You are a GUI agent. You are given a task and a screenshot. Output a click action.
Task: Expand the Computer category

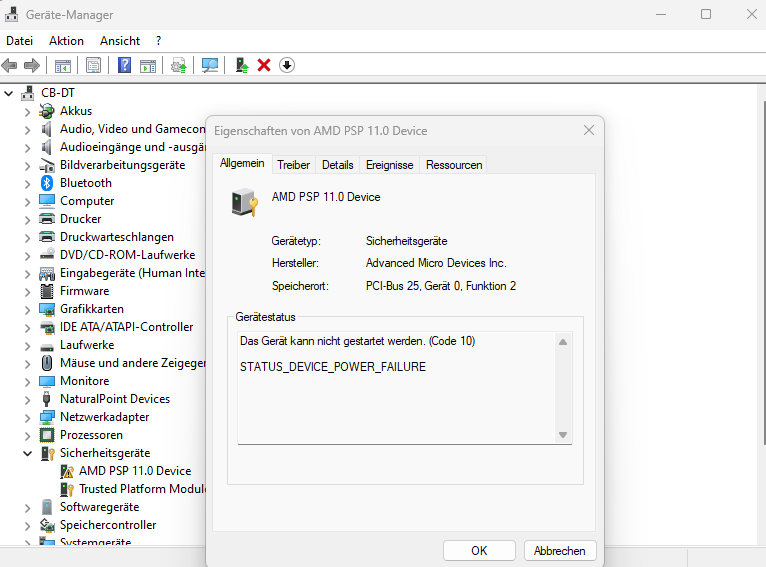(x=27, y=202)
